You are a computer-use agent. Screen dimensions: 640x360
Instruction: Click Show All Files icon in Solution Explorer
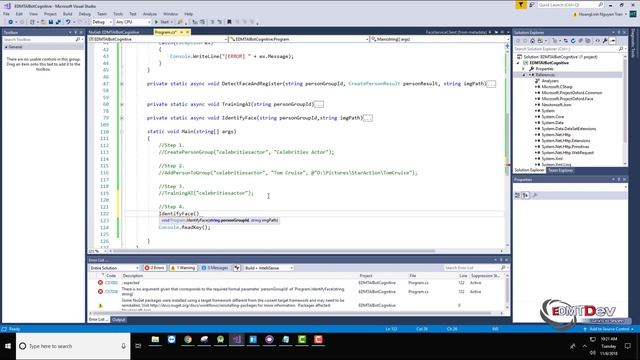(588, 41)
